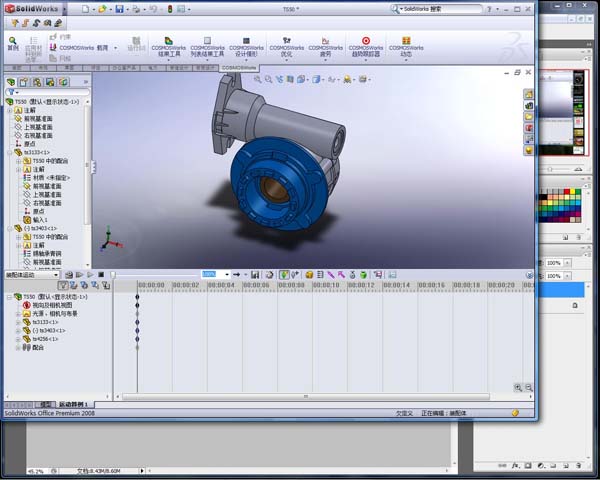Switch to the 运动算例 1 tab
The height and width of the screenshot is (480, 600).
coord(74,405)
